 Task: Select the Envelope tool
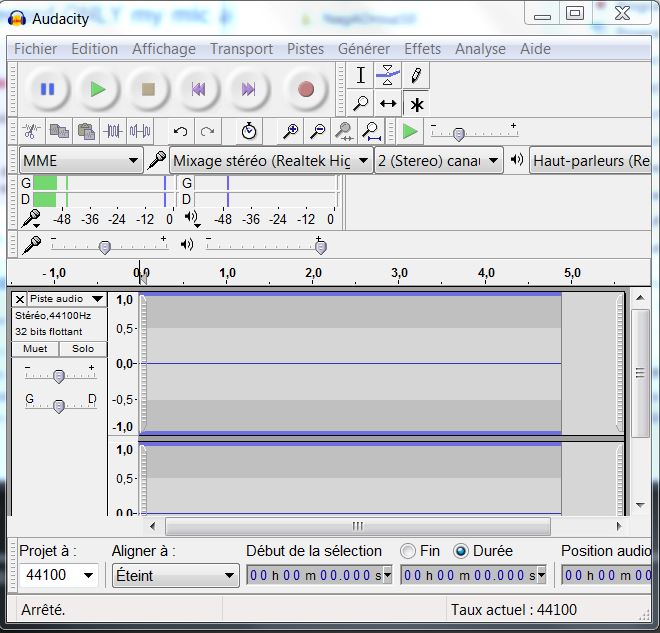click(x=388, y=75)
